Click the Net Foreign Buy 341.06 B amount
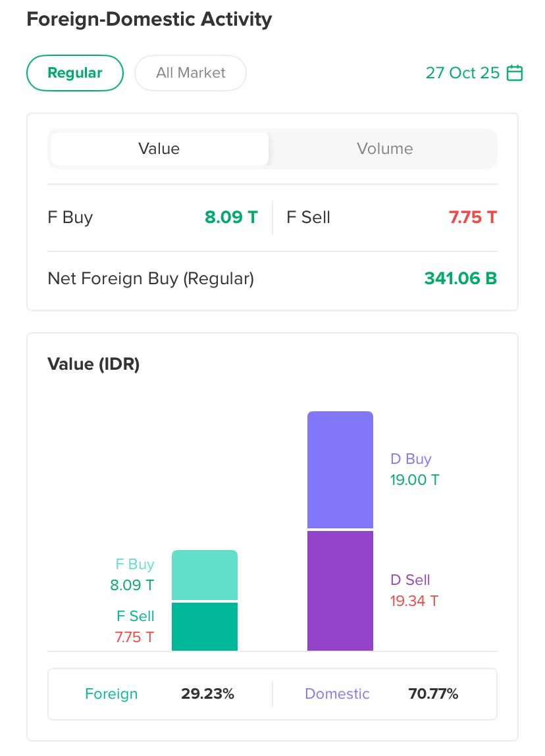 pyautogui.click(x=460, y=278)
